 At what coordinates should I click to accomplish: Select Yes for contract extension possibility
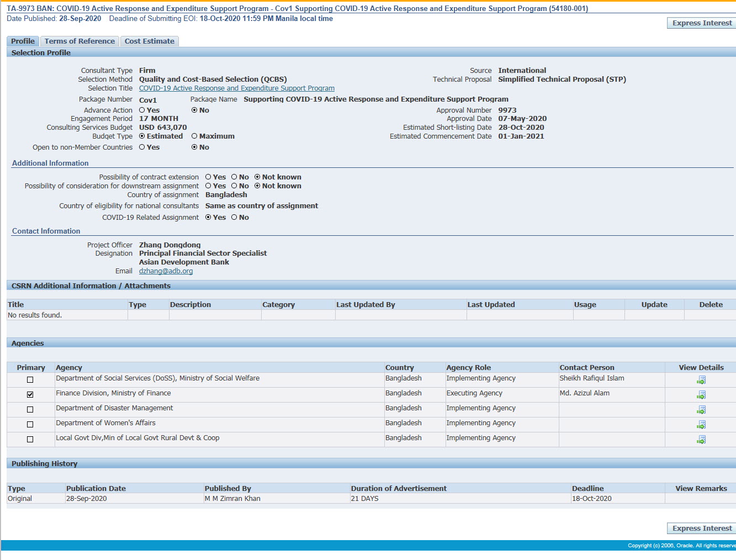[x=208, y=177]
